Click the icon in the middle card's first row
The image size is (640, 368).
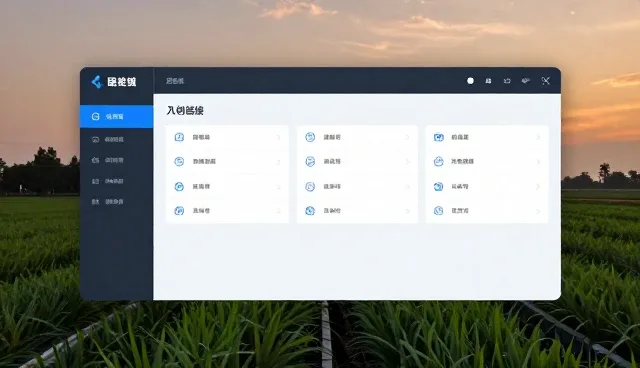[310, 137]
